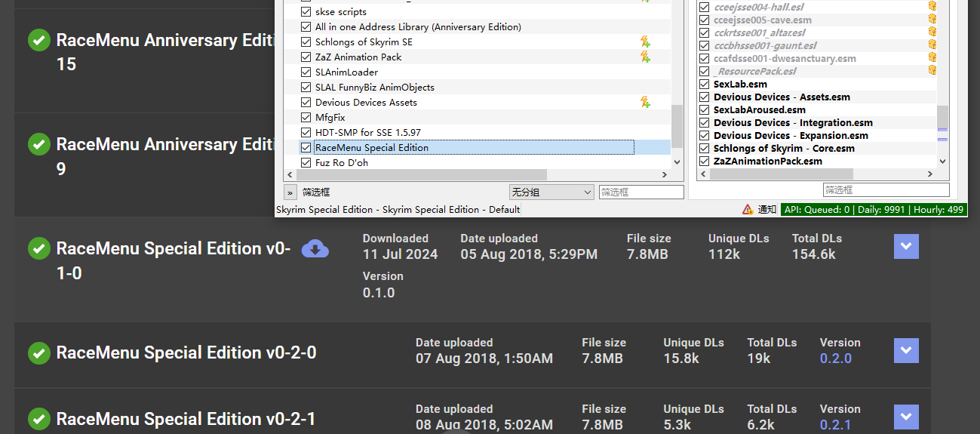Click the 11 Jul 2024 downloaded date
The image size is (980, 434).
click(400, 254)
